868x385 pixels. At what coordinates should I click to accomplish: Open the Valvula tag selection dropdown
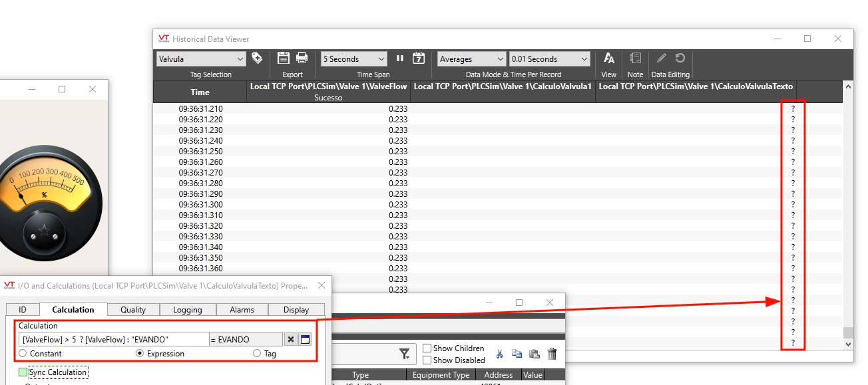202,59
